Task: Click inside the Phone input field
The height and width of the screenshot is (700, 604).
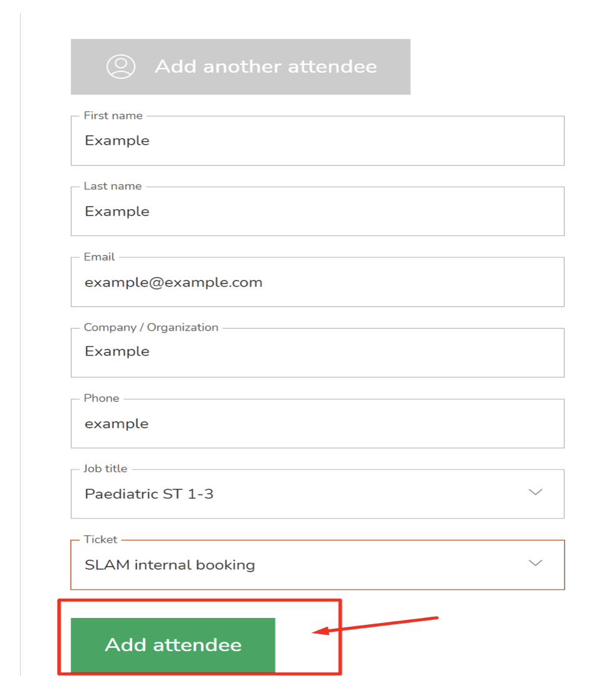Action: tap(317, 424)
